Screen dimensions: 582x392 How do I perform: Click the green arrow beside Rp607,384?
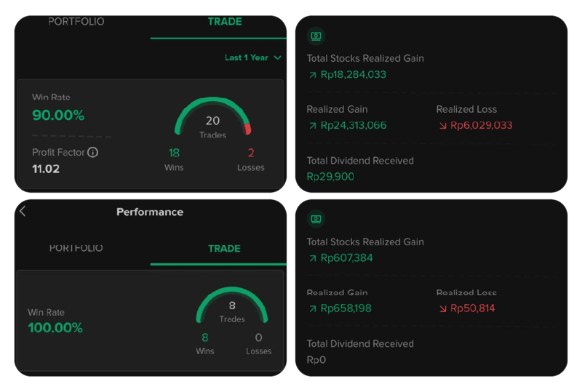pyautogui.click(x=312, y=258)
